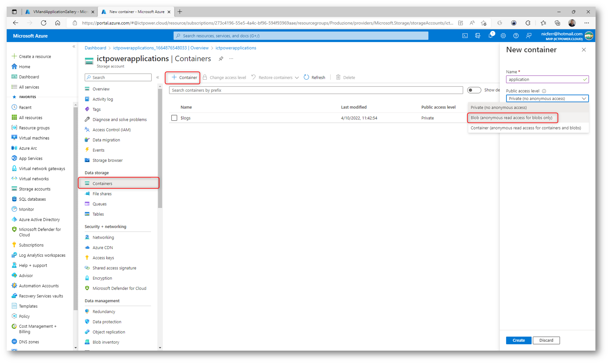Close the New container panel
This screenshot has width=609, height=364.
click(x=584, y=50)
